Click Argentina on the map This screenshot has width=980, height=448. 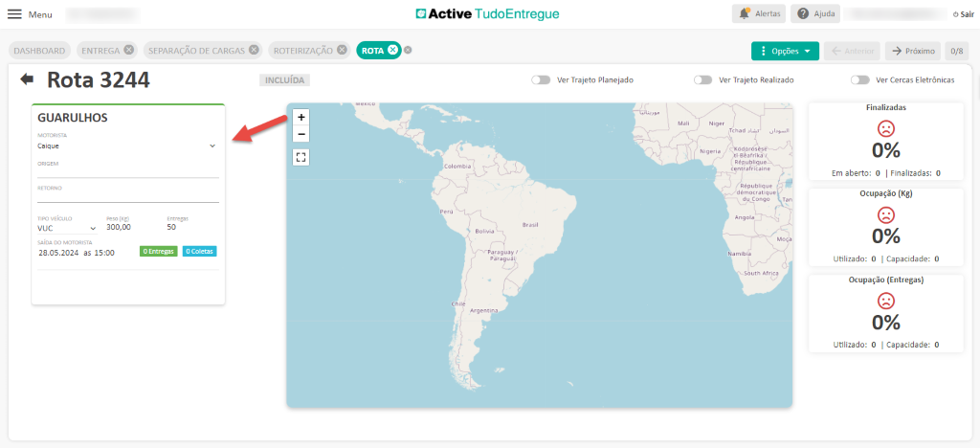click(483, 310)
